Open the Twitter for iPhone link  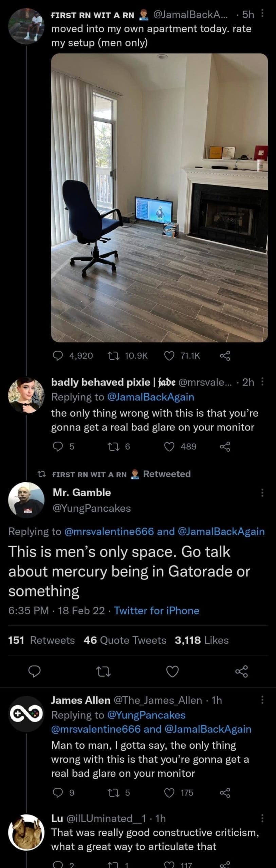click(x=157, y=611)
